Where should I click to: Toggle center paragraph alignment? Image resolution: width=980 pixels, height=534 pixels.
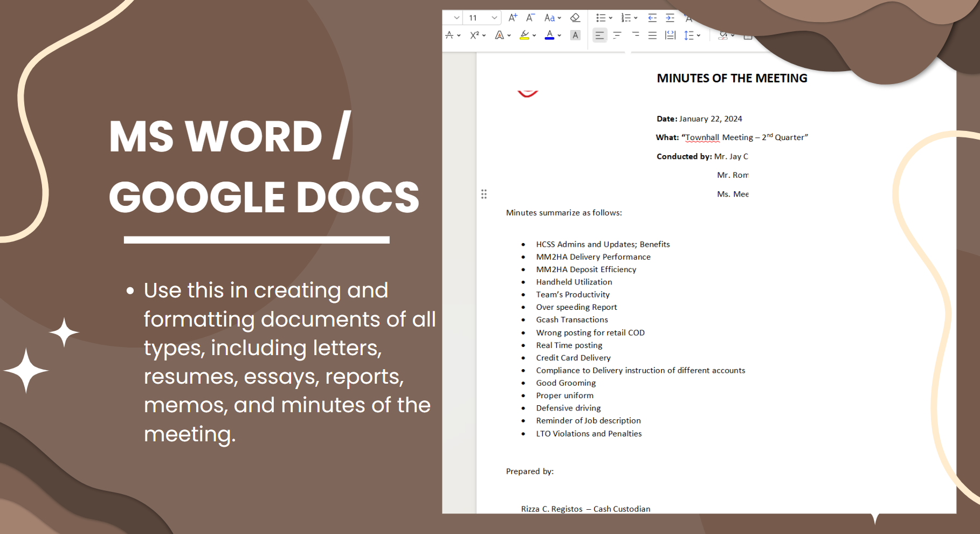pos(617,36)
